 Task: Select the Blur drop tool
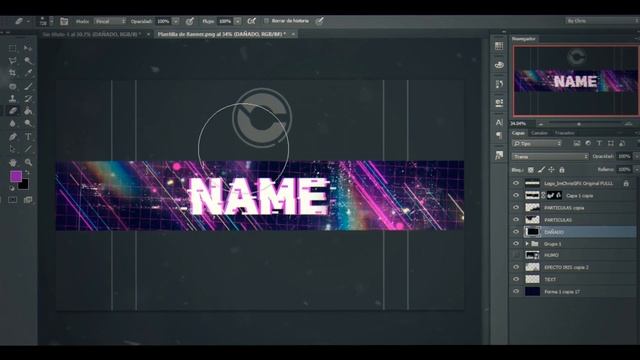point(13,124)
